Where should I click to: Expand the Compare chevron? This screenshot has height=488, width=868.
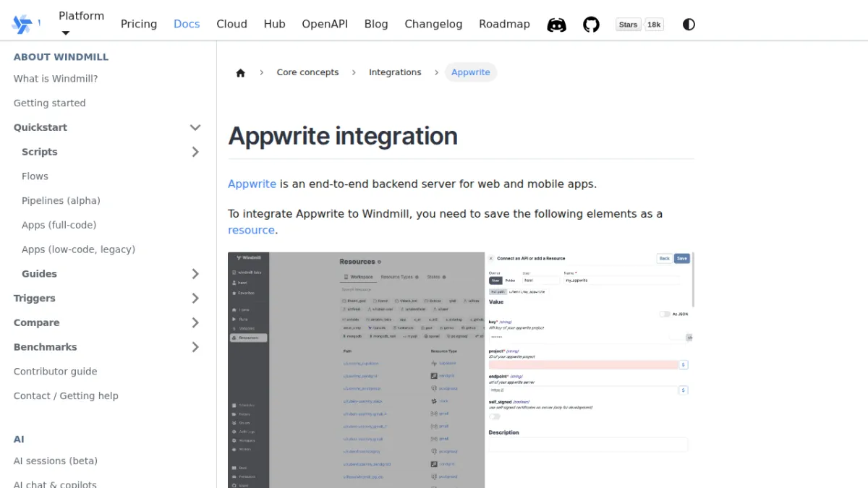click(x=195, y=322)
